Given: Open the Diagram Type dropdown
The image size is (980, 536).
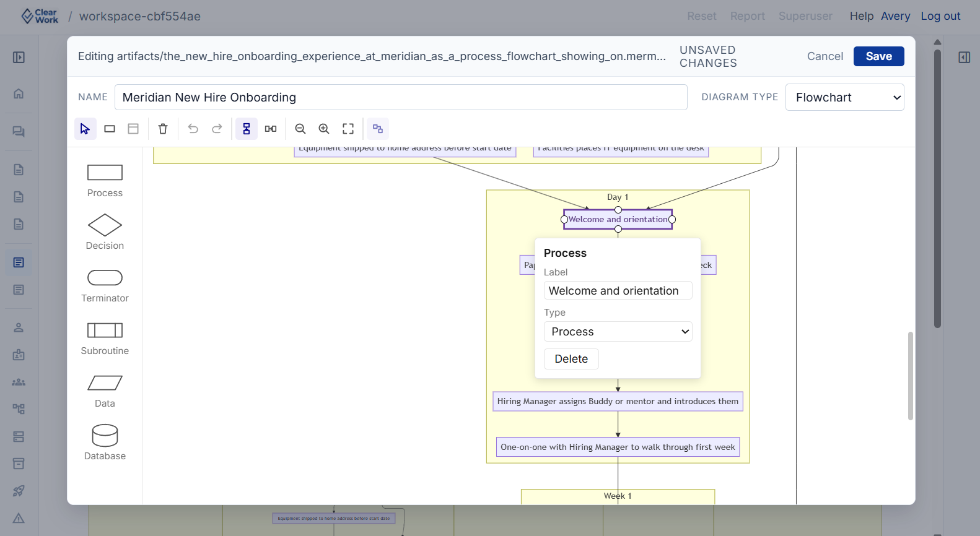Looking at the screenshot, I should click(x=844, y=97).
